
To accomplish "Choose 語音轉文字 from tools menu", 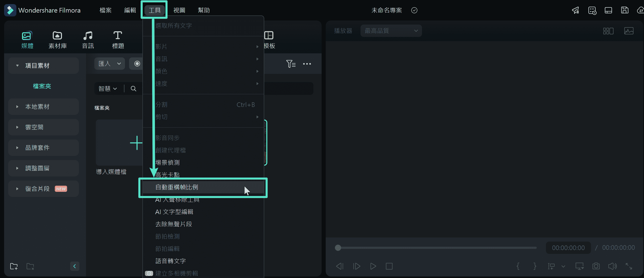I will (x=203, y=261).
